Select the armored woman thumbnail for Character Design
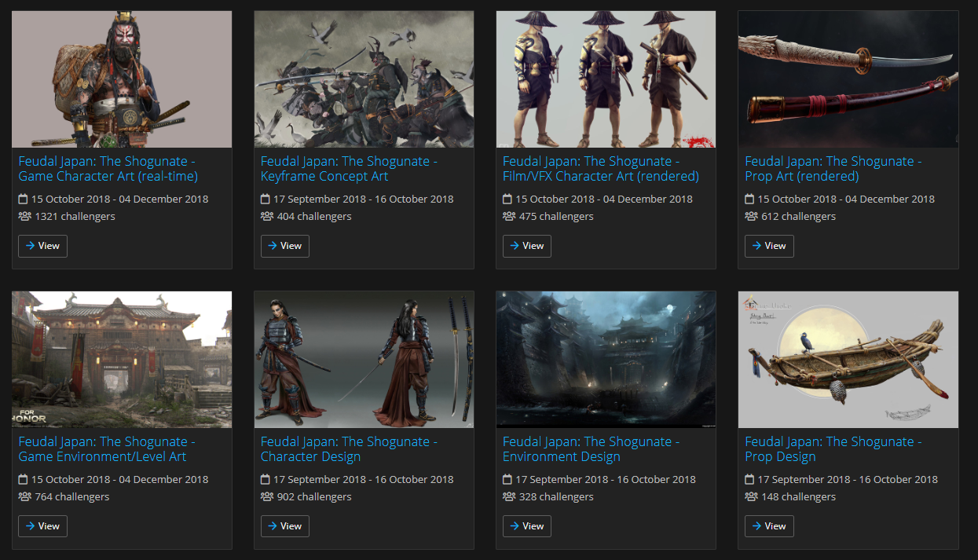This screenshot has width=978, height=560. [364, 360]
